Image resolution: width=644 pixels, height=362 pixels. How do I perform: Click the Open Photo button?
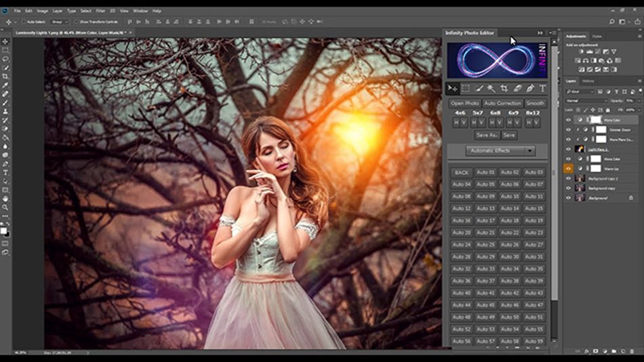pyautogui.click(x=465, y=103)
